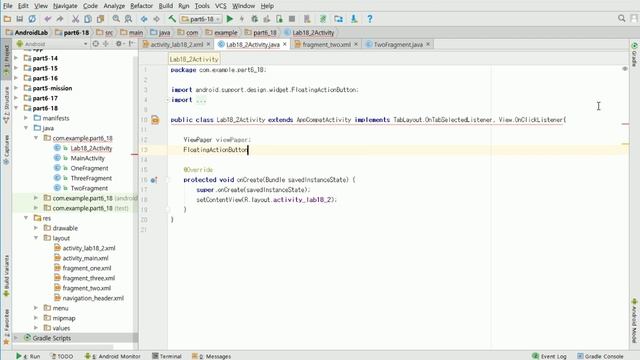Image resolution: width=640 pixels, height=360 pixels.
Task: Click the Save All toolbar icon
Action: coord(20,19)
